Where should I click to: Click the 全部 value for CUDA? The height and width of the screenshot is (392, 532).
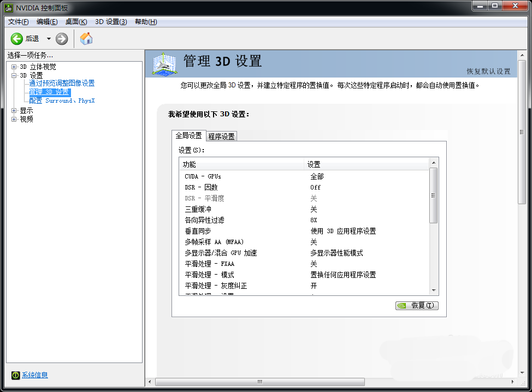coord(317,176)
